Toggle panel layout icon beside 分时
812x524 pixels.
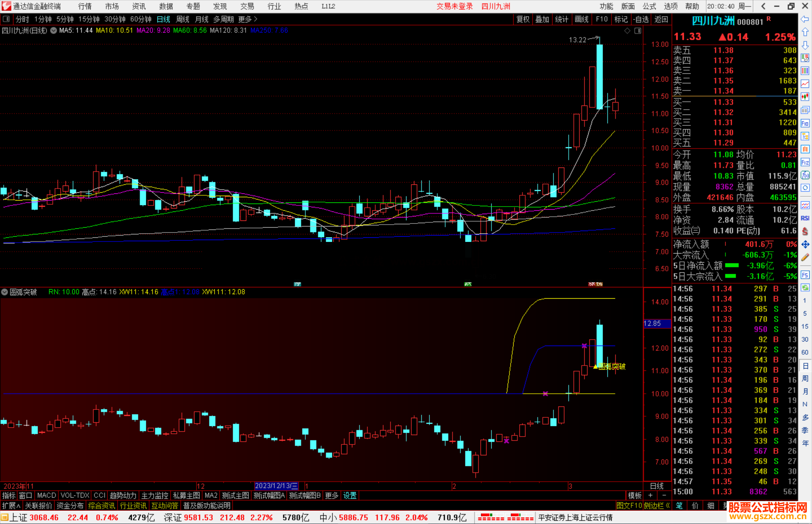pyautogui.click(x=6, y=19)
